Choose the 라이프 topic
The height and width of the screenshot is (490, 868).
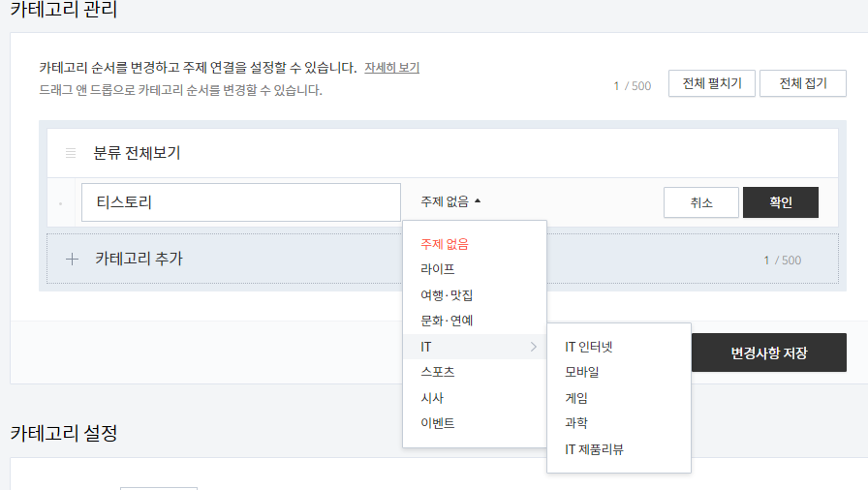pyautogui.click(x=437, y=269)
